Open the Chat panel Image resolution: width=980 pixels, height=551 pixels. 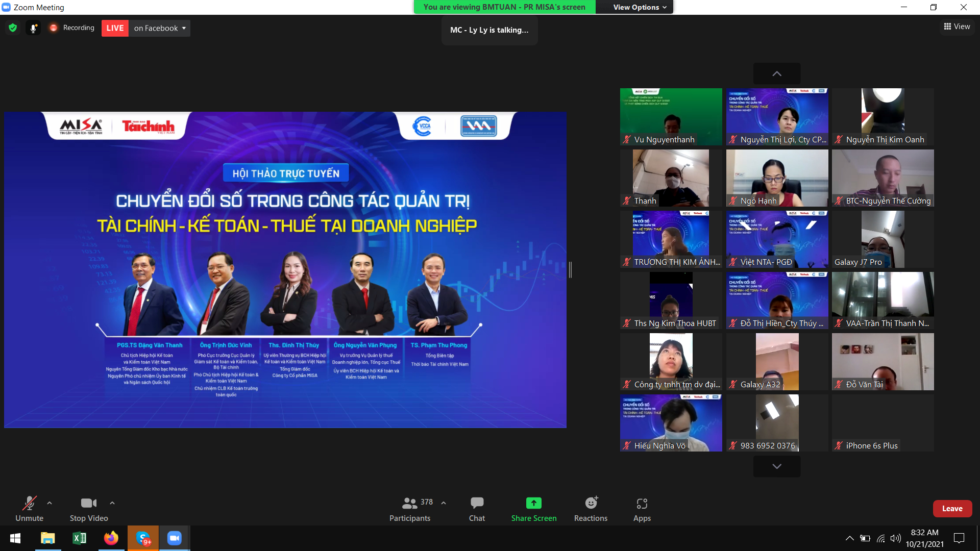[477, 509]
